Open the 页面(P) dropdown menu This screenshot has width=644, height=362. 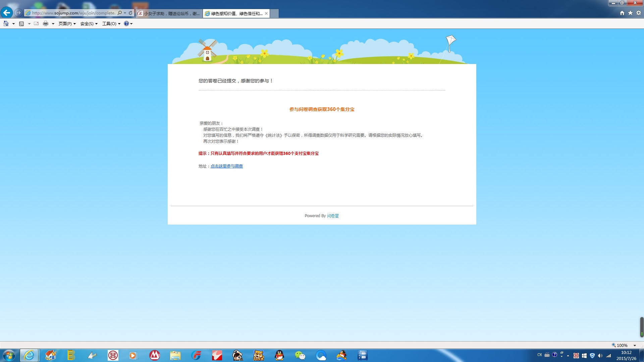click(67, 23)
